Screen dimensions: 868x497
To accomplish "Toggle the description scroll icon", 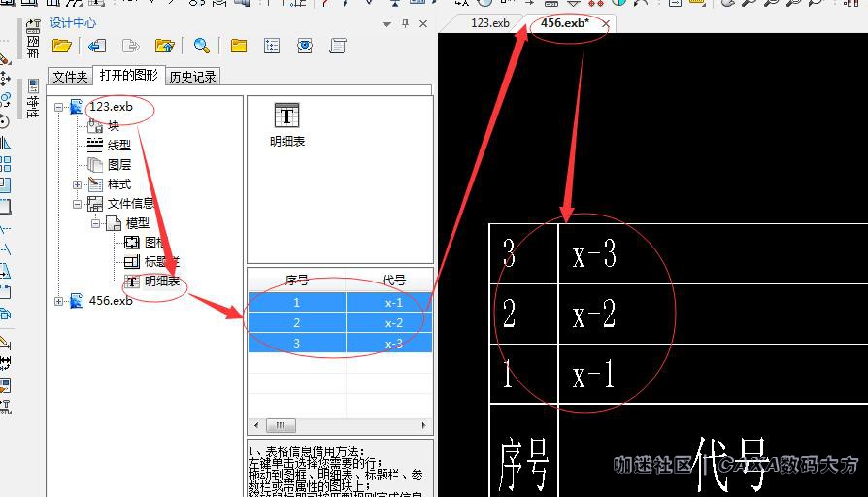I will click(338, 46).
